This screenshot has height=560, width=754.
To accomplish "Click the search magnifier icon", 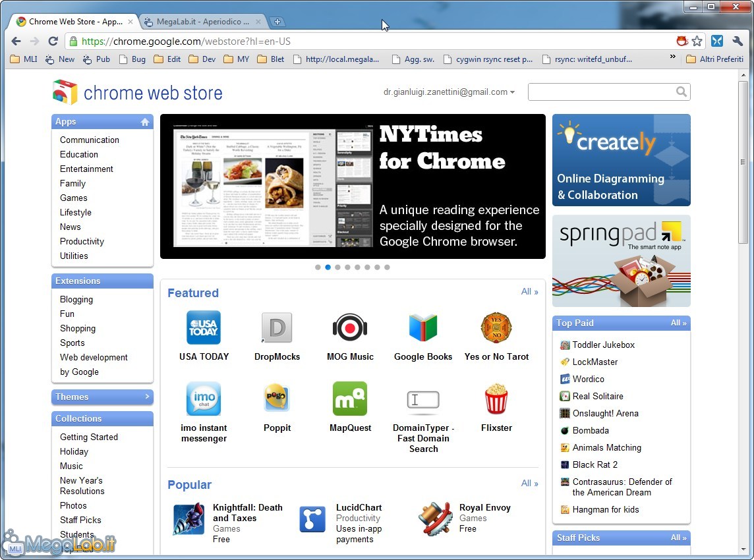I will [681, 92].
